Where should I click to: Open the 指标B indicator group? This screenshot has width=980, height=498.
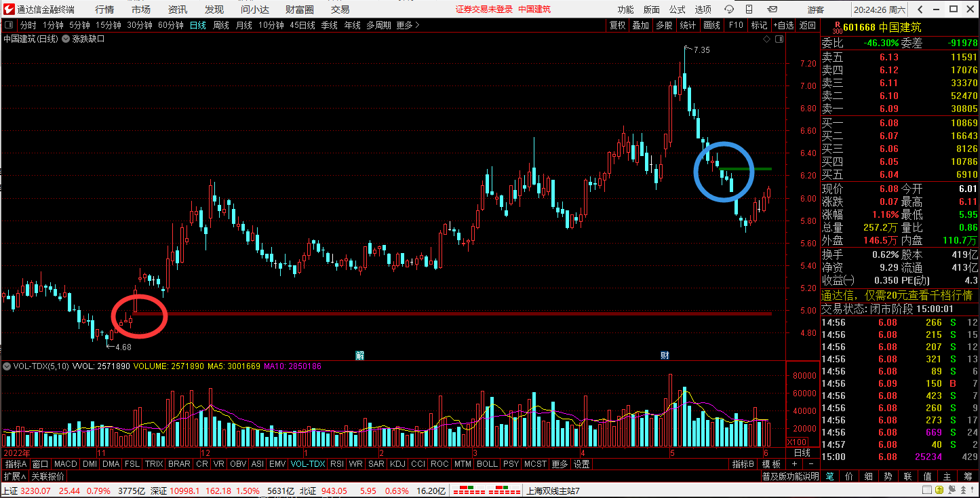coord(743,465)
